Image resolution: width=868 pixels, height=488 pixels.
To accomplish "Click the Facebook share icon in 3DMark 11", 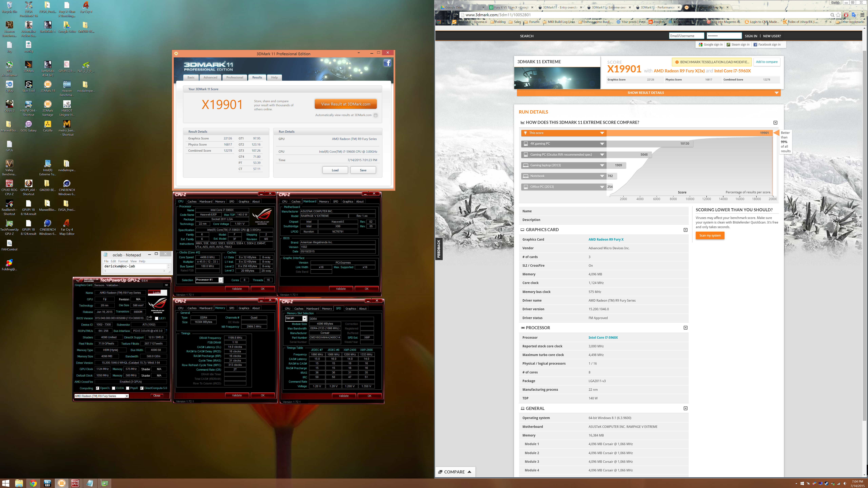I will 387,63.
